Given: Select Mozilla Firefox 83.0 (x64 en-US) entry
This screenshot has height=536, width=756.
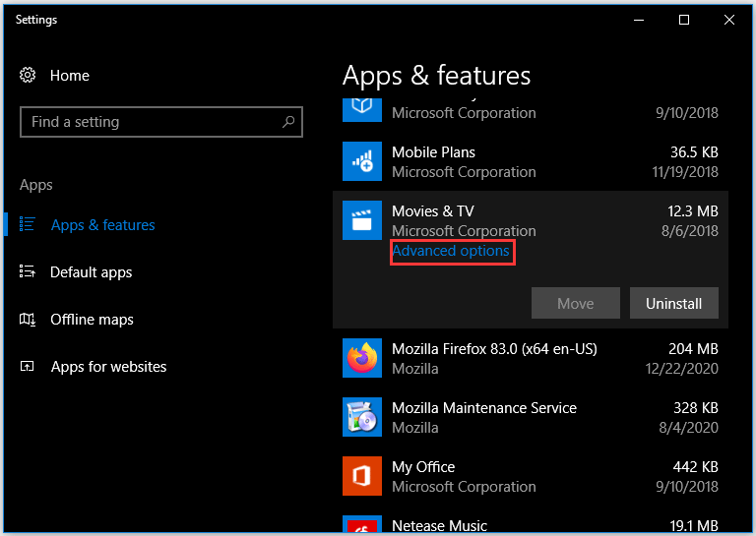Looking at the screenshot, I should 495,349.
